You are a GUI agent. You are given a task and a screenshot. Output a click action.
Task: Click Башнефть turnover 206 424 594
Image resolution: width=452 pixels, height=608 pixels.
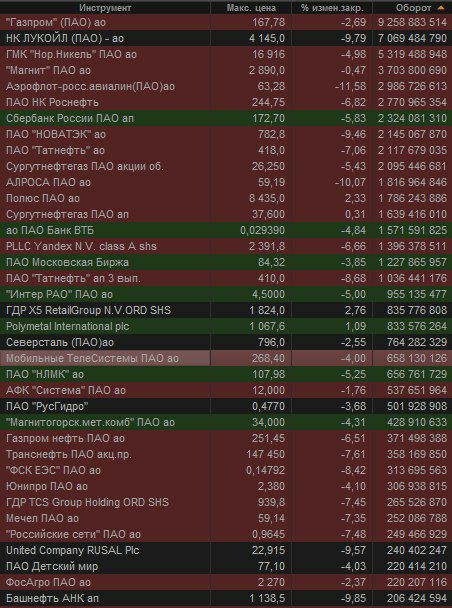click(x=417, y=598)
